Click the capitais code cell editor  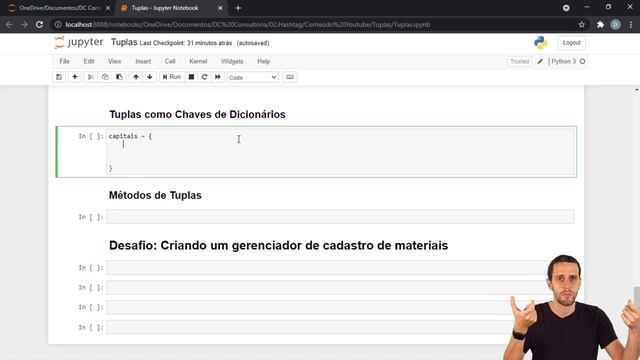pos(340,152)
